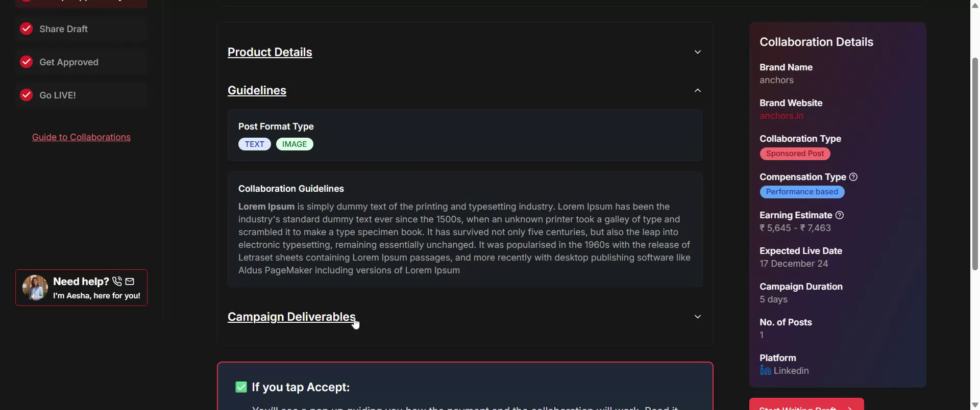Viewport: 980px width, 410px height.
Task: Click the I'm Aesha, here for you! text
Action: (96, 296)
